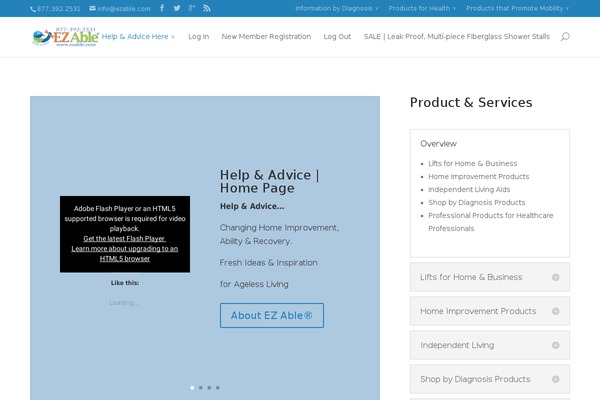Open the Google Plus social icon

[x=191, y=8]
